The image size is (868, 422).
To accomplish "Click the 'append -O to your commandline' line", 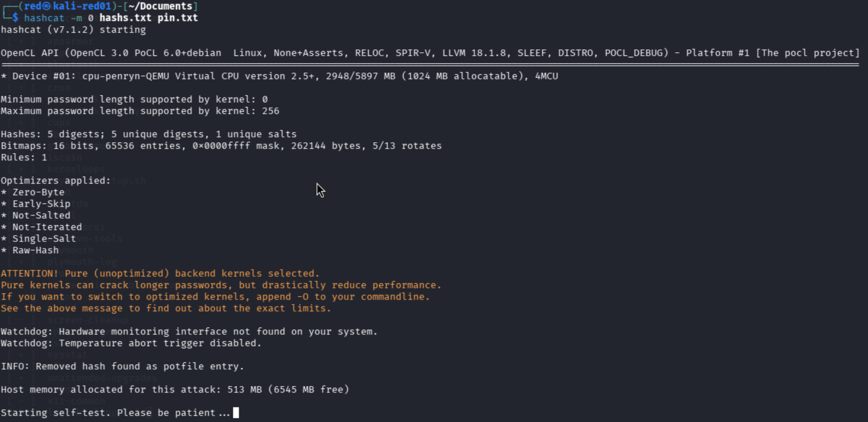I will (215, 297).
